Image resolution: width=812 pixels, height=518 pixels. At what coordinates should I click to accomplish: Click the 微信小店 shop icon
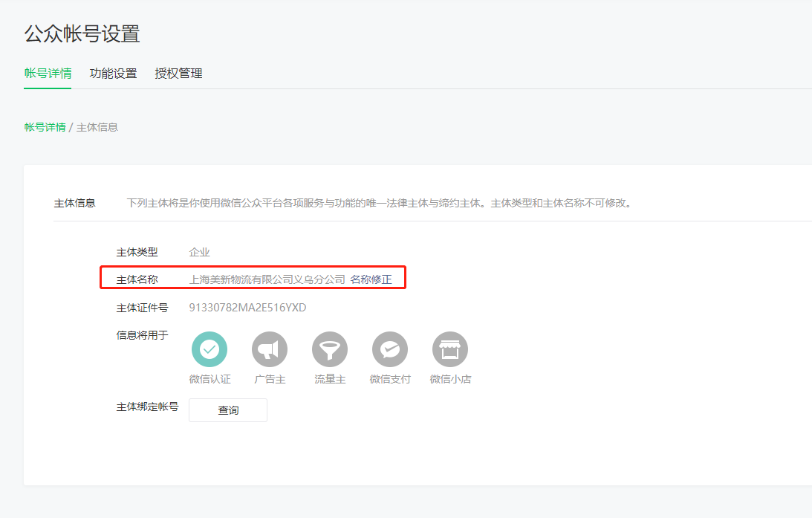tap(450, 349)
